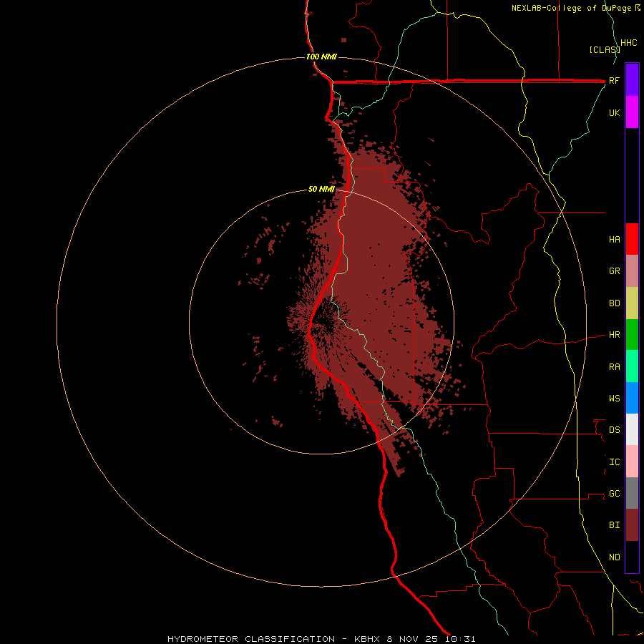Viewport: 644px width, 644px height.
Task: Click the HYDROMETEOR CLASSIFICATION KBHX title caption
Action: (x=321, y=639)
